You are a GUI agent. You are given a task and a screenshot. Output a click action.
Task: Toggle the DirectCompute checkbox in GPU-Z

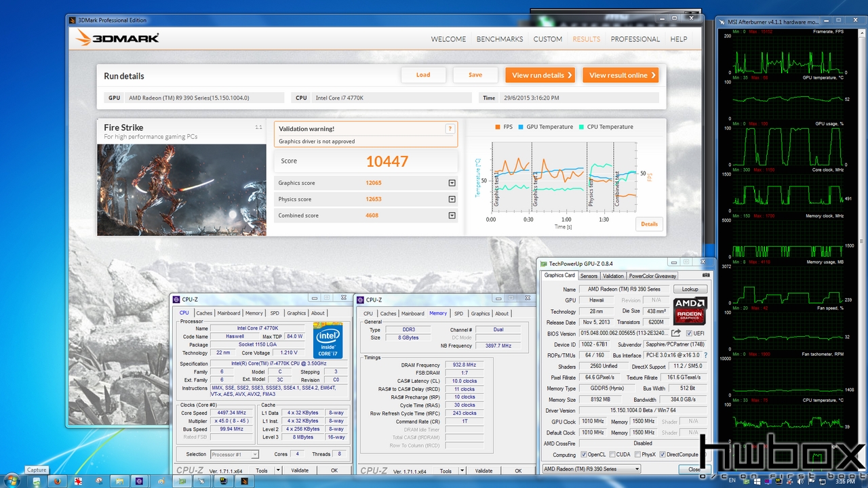pyautogui.click(x=663, y=455)
